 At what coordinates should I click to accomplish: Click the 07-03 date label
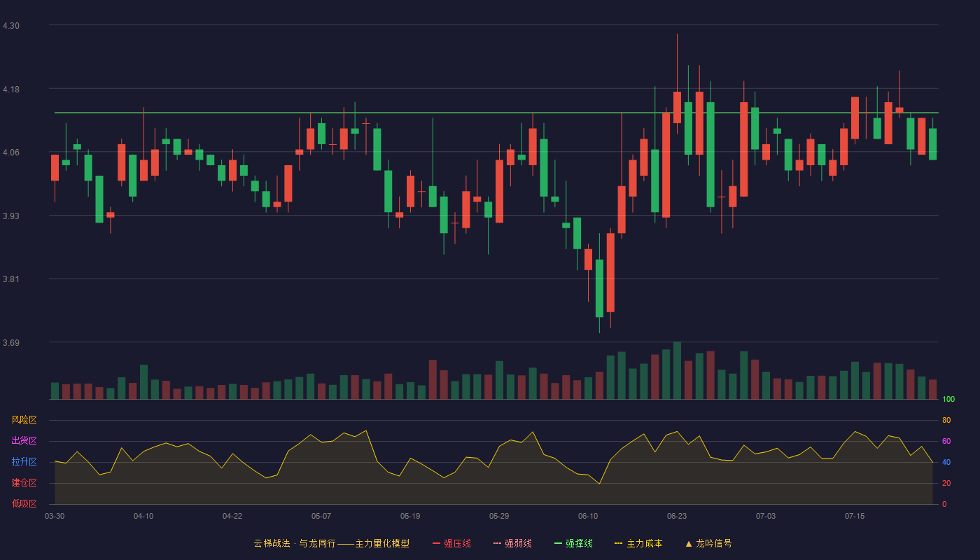766,516
